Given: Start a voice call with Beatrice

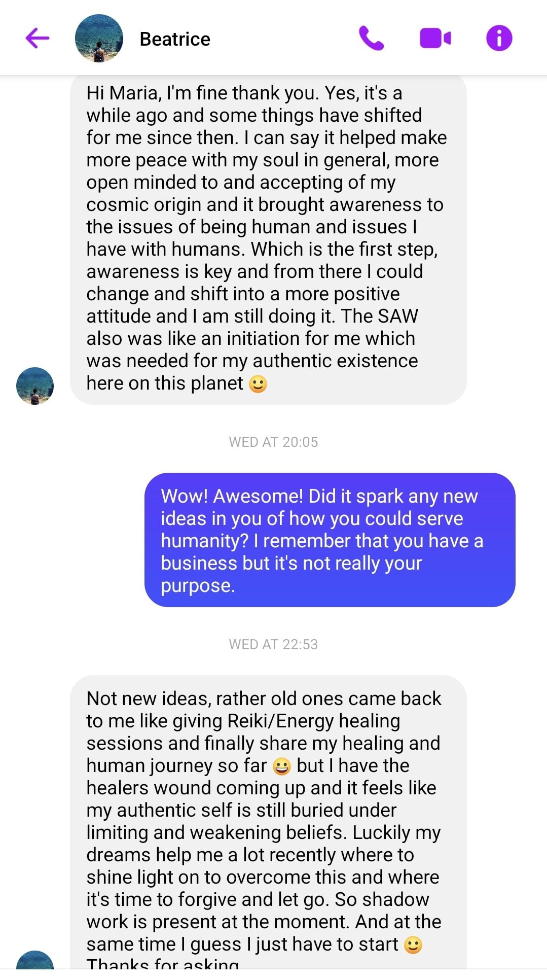Looking at the screenshot, I should tap(371, 38).
